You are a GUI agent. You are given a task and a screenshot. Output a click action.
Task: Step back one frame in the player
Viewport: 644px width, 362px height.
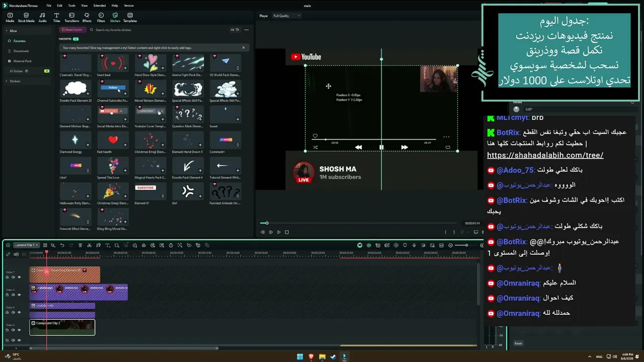263,232
